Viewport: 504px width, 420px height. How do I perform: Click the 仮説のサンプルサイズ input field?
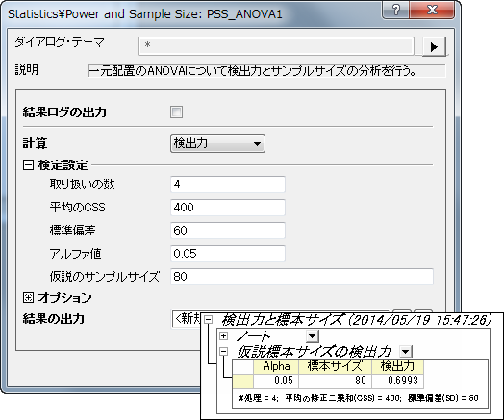[x=302, y=277]
